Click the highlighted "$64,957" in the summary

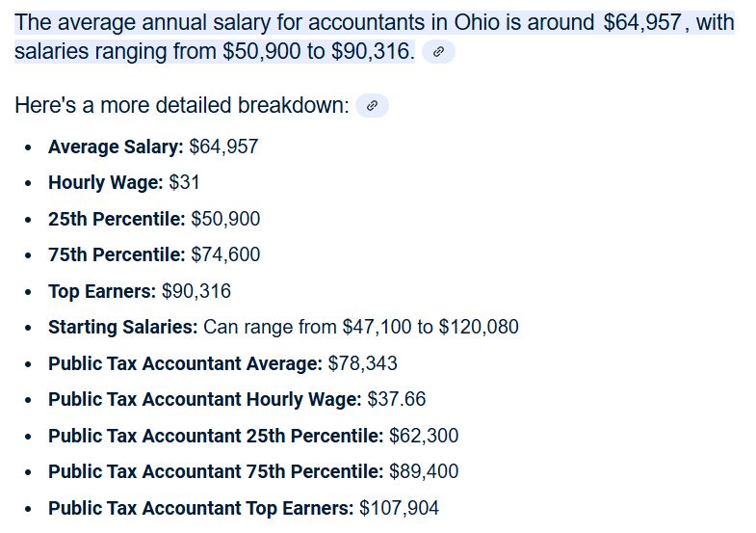(642, 22)
